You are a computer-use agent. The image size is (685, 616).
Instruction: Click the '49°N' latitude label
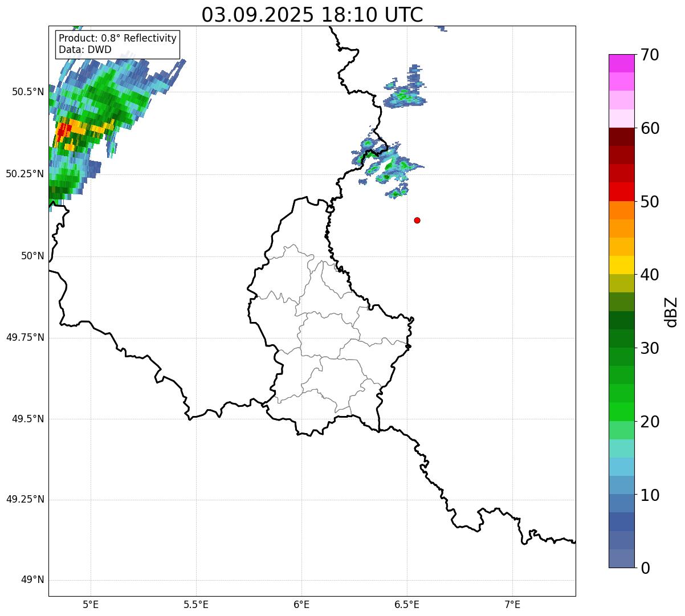tap(32, 580)
